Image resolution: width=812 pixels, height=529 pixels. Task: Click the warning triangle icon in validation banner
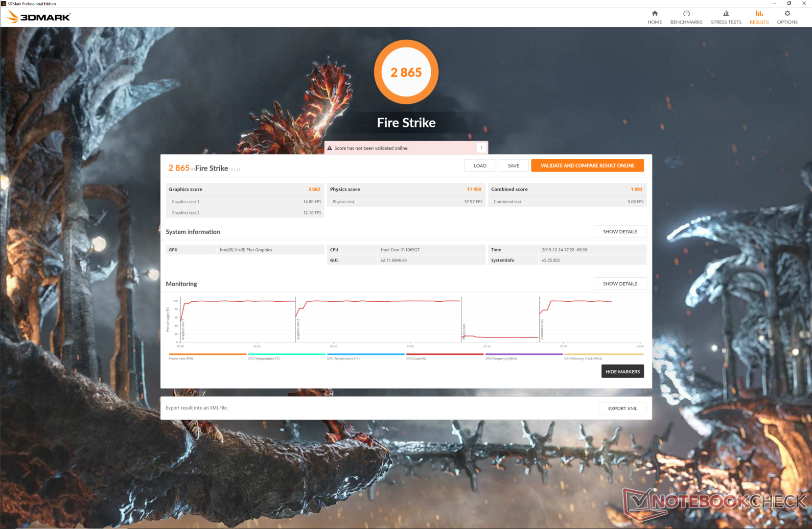[x=329, y=148]
